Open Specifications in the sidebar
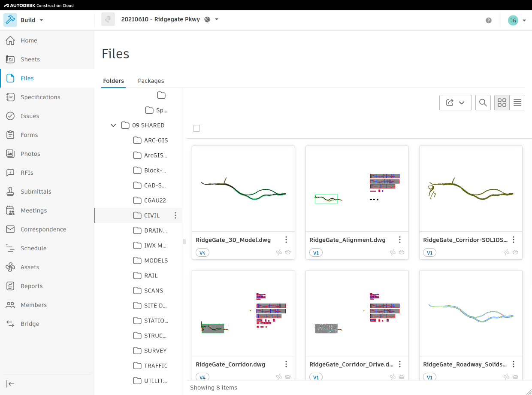Image resolution: width=532 pixels, height=395 pixels. click(47, 97)
